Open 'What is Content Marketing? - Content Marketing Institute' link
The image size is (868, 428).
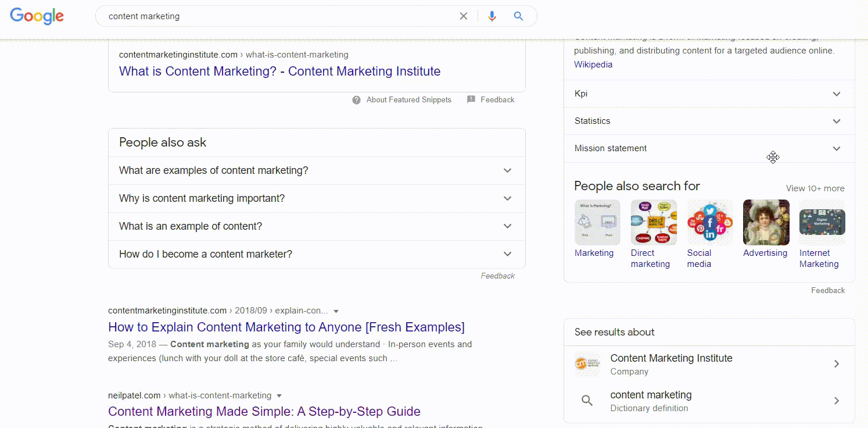click(279, 72)
